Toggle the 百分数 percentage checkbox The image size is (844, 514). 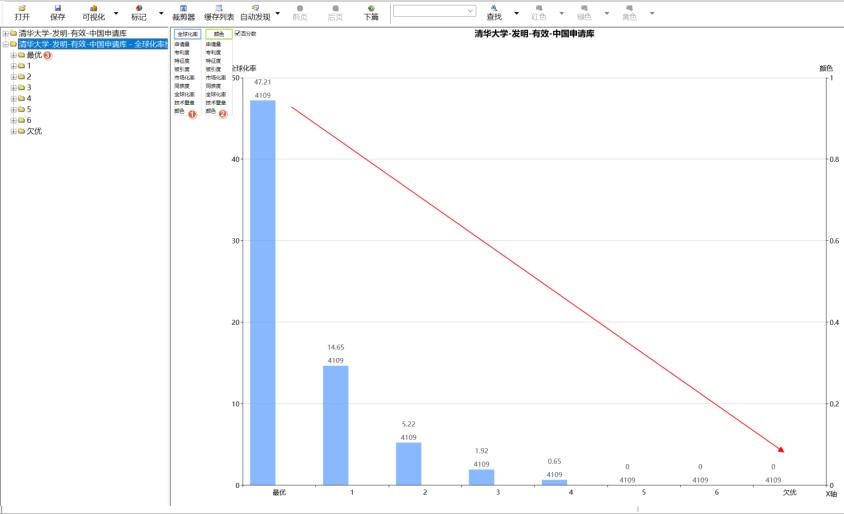click(x=237, y=34)
